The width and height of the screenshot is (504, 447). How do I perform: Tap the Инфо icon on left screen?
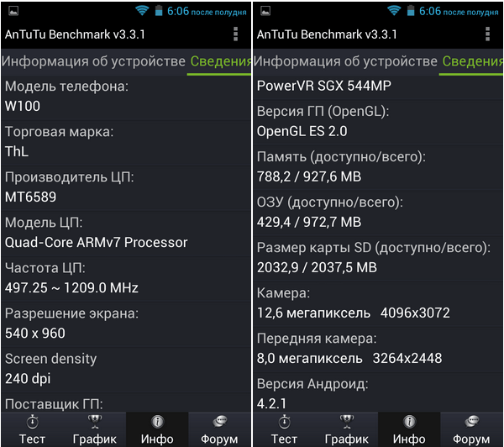(x=157, y=422)
